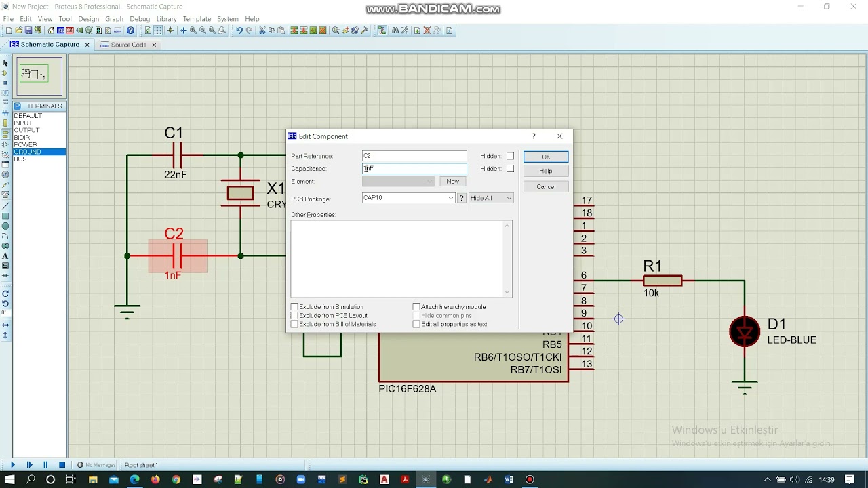Select the 2D Graphics Box tool
The image size is (868, 488).
tap(5, 216)
